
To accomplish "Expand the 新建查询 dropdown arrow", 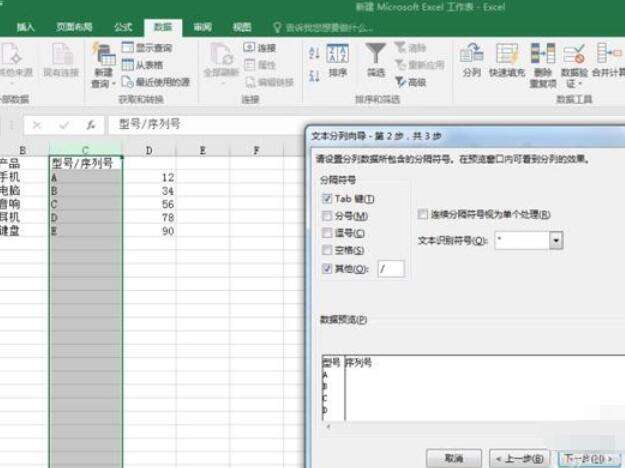I will click(114, 84).
